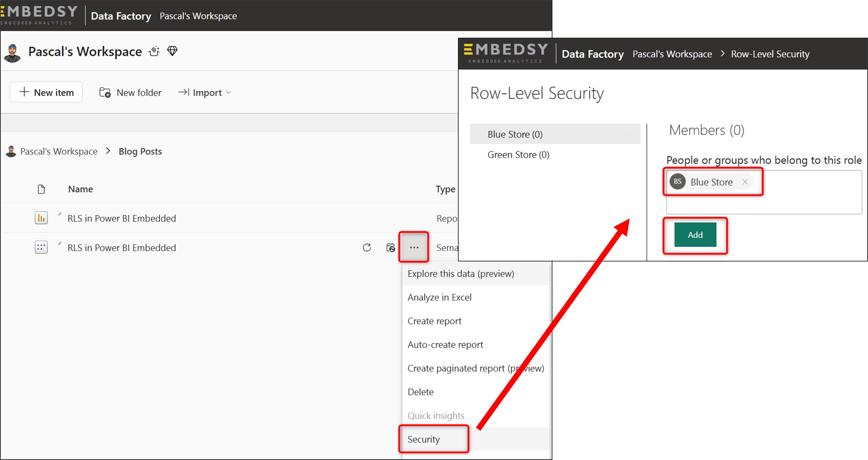This screenshot has width=868, height=460.
Task: Select Delete from the context menu
Action: pos(475,392)
